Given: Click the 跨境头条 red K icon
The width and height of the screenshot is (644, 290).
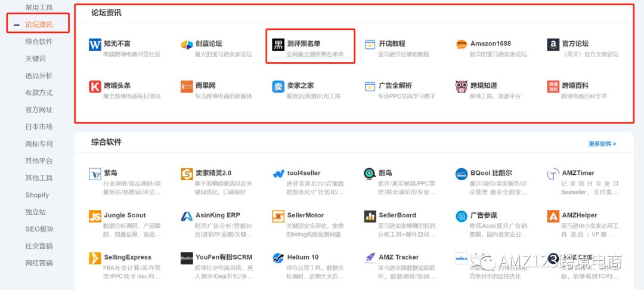Looking at the screenshot, I should (95, 87).
